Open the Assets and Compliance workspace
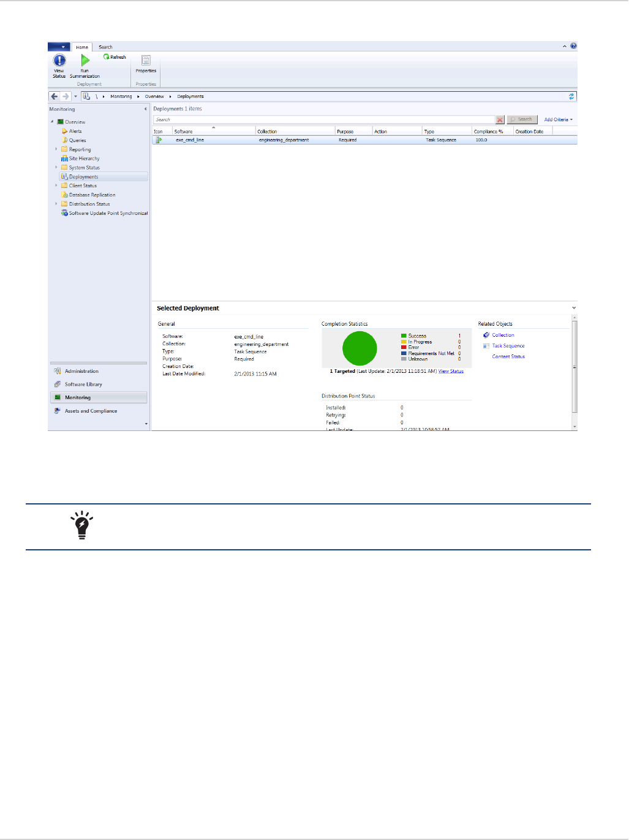Image resolution: width=629 pixels, height=840 pixels. point(99,411)
